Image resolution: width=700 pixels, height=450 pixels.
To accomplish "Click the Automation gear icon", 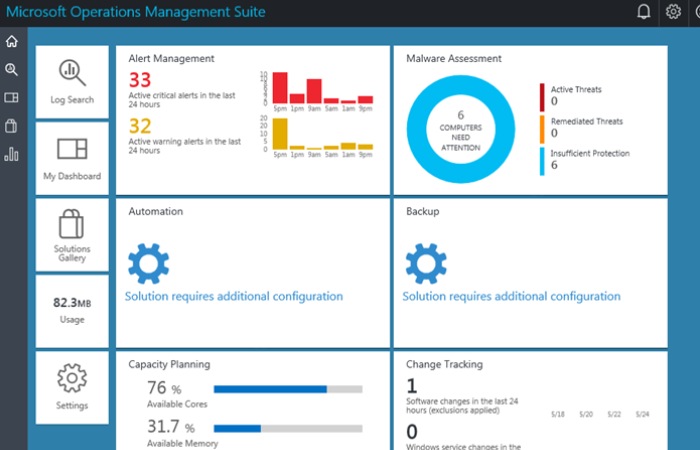I will click(148, 263).
